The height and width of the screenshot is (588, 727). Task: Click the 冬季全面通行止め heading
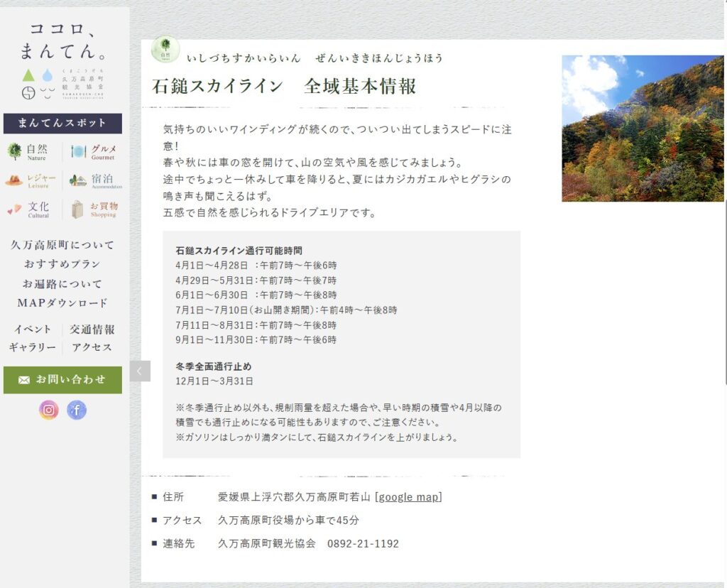(213, 366)
